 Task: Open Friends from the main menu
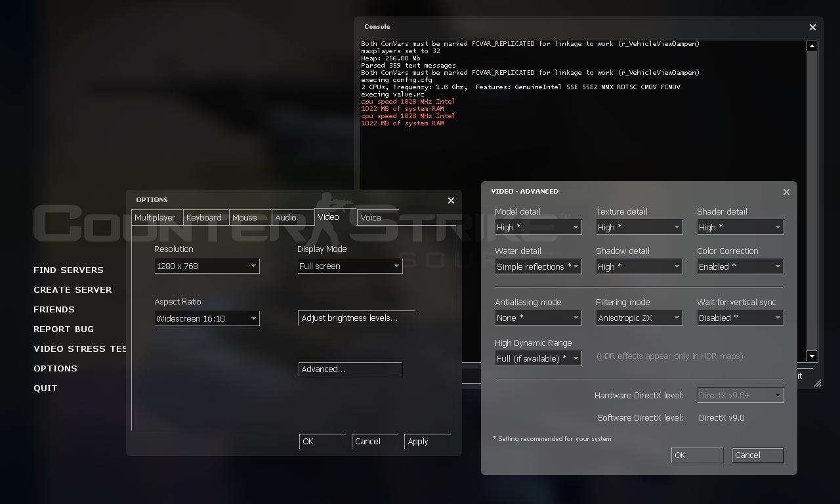tap(54, 309)
